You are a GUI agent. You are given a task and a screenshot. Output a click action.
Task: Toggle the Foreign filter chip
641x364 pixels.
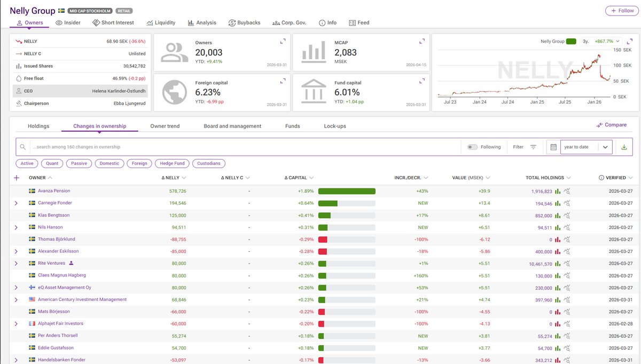pyautogui.click(x=139, y=163)
